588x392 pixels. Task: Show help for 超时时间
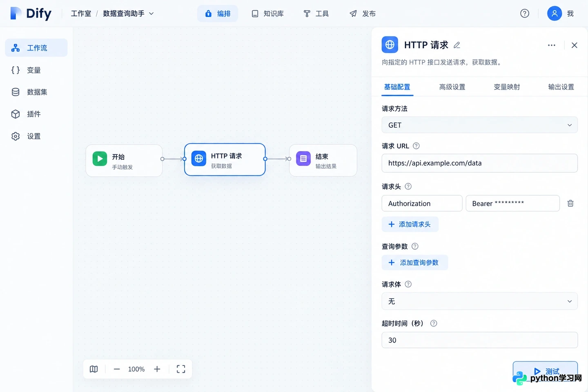(x=434, y=323)
